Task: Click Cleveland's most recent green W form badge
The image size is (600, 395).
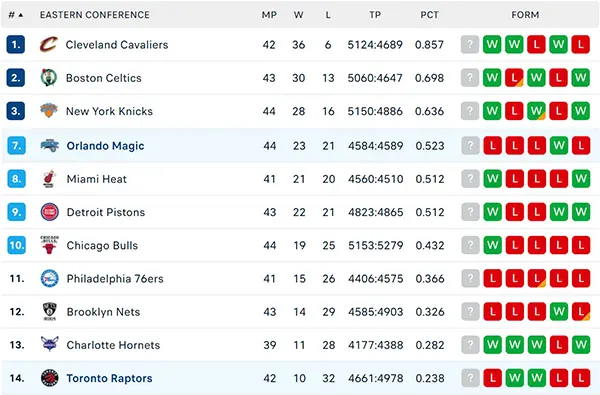Action: [x=492, y=44]
